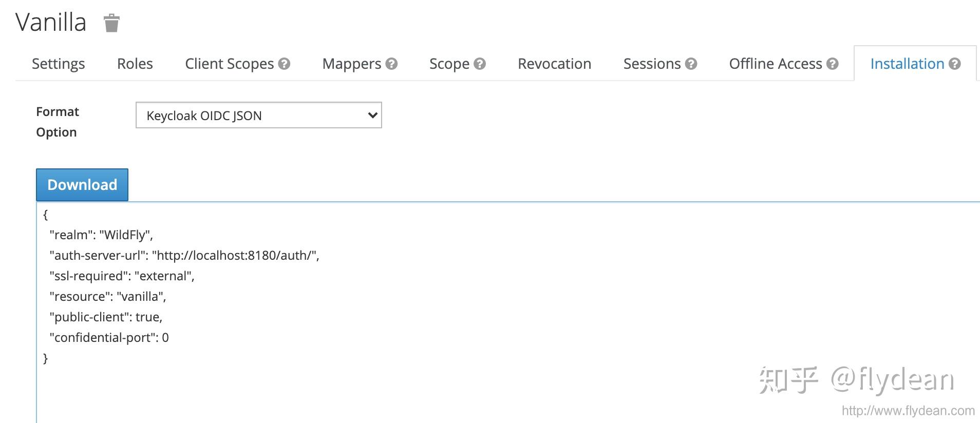The width and height of the screenshot is (980, 423).
Task: Open the Offline Access tab
Action: 775,64
